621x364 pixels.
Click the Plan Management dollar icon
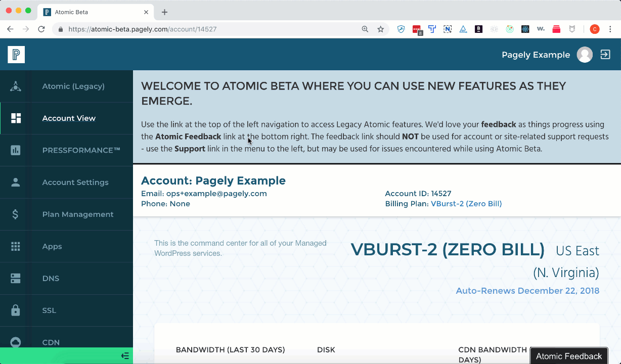(x=16, y=214)
